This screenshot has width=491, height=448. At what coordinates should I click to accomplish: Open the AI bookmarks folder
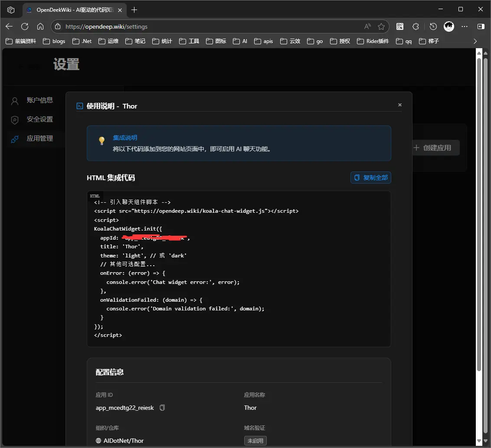tap(240, 41)
